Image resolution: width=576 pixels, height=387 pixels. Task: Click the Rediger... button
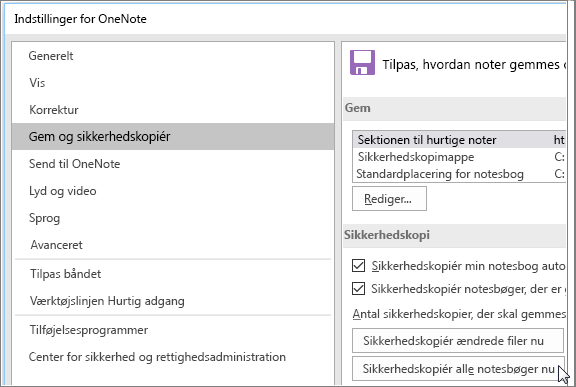tap(389, 199)
